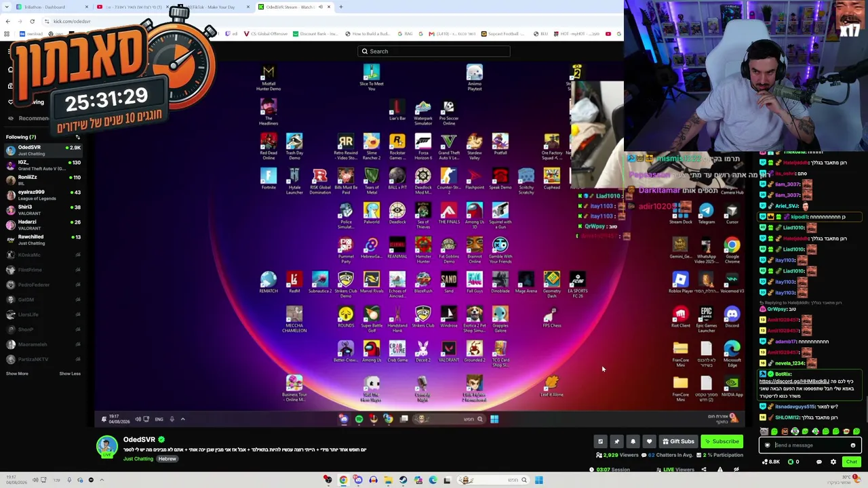Screen dimensions: 868x488
Task: Launch the Red Dead Online shortcut
Action: click(269, 144)
